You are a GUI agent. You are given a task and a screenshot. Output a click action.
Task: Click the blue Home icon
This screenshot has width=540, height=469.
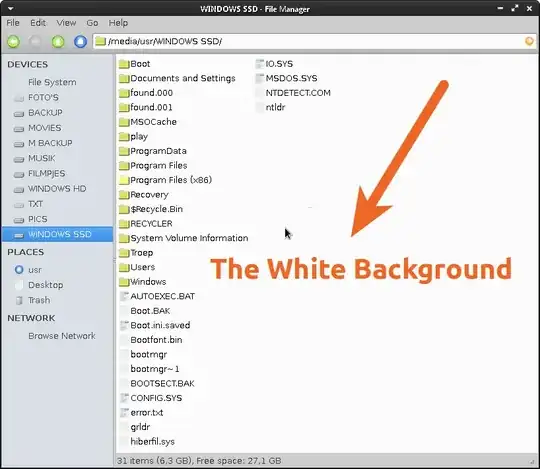[x=80, y=42]
